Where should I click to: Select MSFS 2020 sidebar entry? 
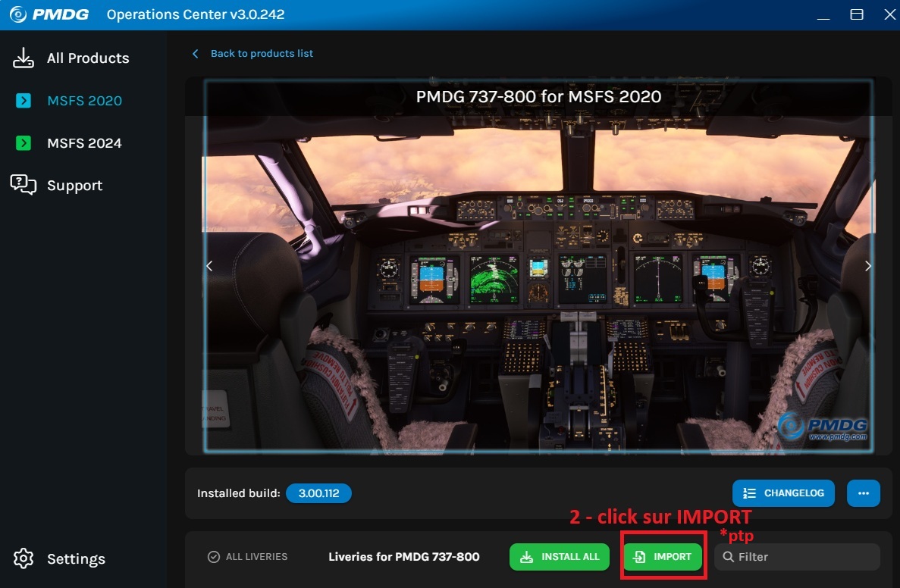(x=69, y=100)
